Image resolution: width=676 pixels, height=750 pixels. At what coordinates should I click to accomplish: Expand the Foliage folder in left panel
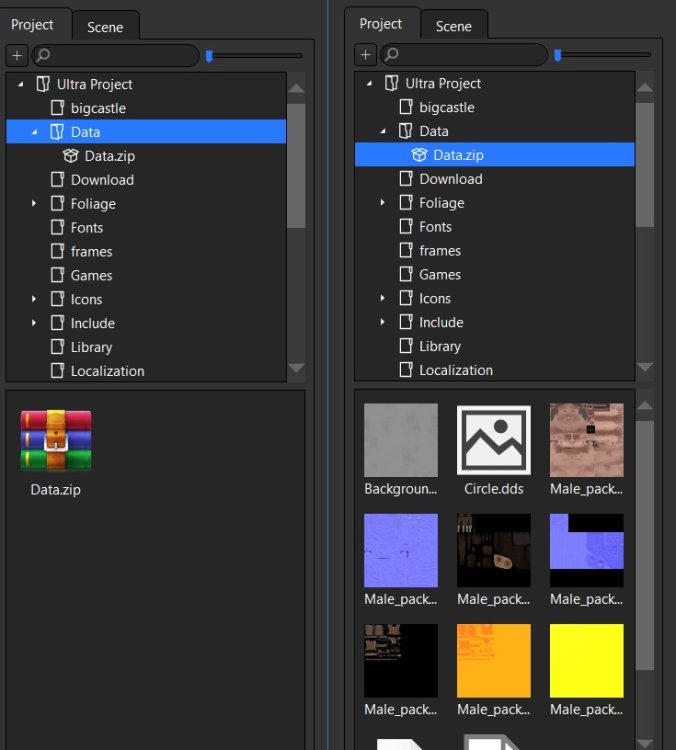click(x=34, y=204)
